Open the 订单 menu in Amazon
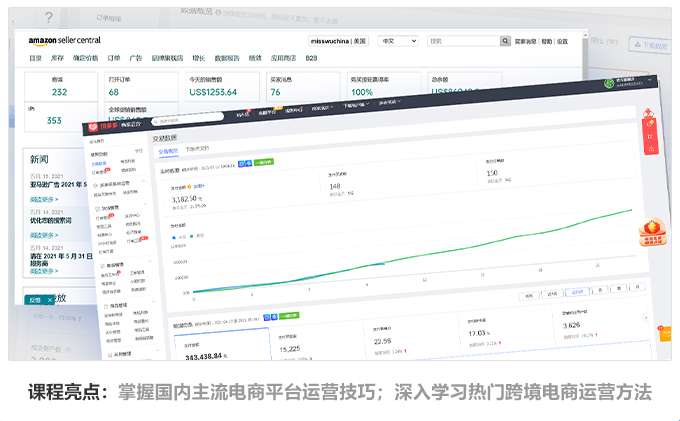The height and width of the screenshot is (421, 680). pos(114,58)
